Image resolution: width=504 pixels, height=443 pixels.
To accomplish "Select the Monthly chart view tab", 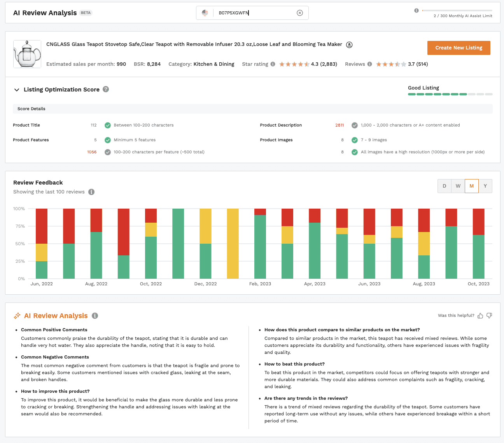I will (472, 186).
